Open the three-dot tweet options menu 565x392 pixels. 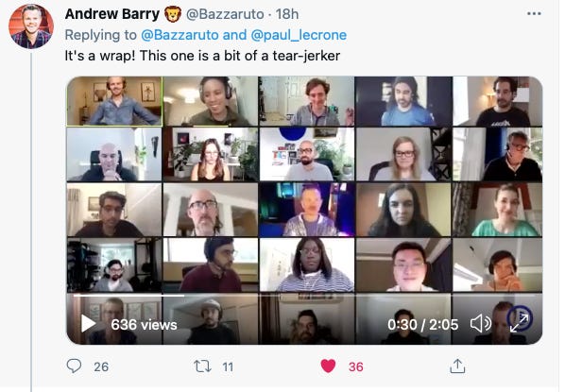(534, 13)
